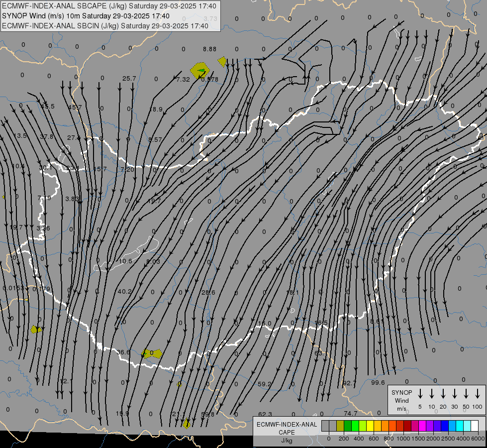Pick the yellow swatch before 600
Image resolution: width=487 pixels, height=448 pixels.
(x=370, y=426)
